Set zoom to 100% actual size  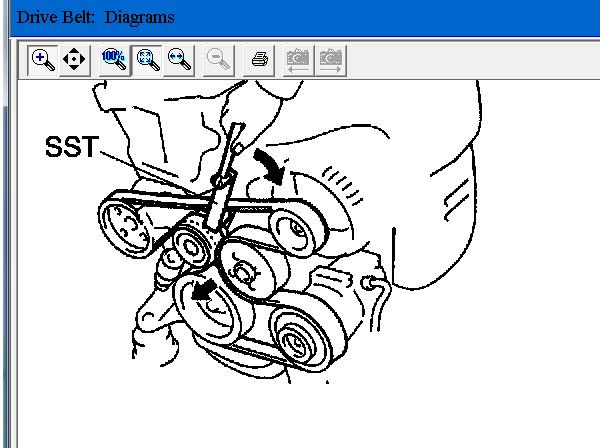coord(114,60)
